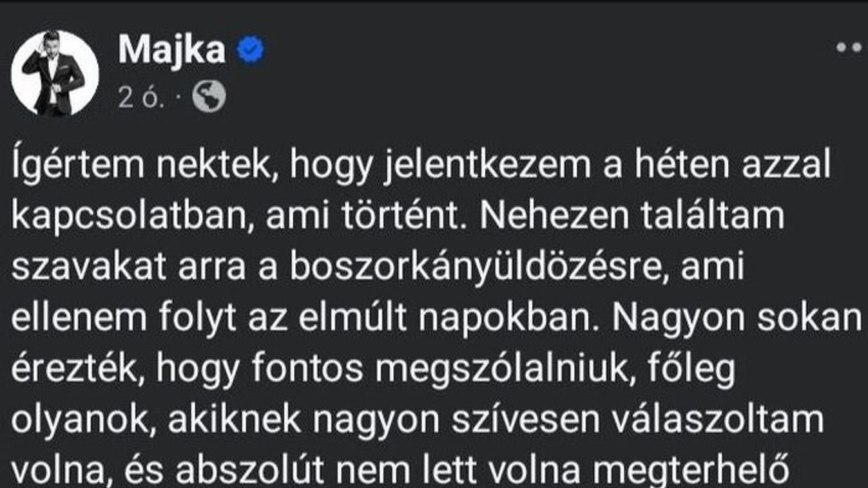Click the Majka page name

pyautogui.click(x=172, y=51)
